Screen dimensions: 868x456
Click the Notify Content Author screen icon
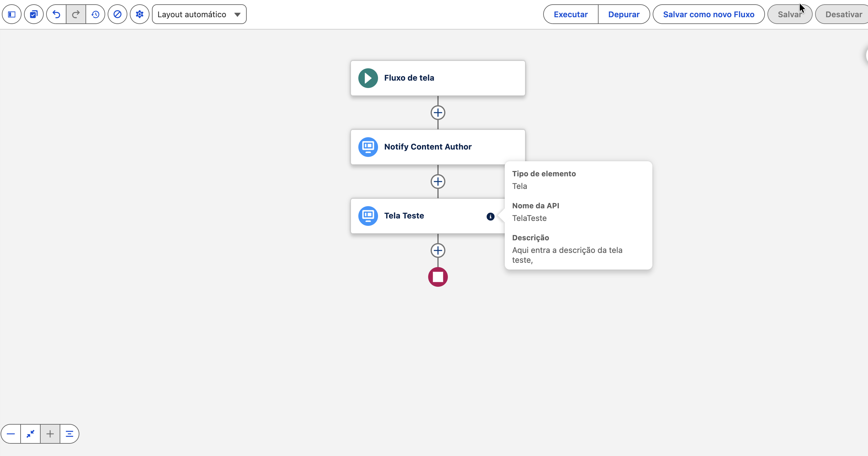[x=368, y=147]
